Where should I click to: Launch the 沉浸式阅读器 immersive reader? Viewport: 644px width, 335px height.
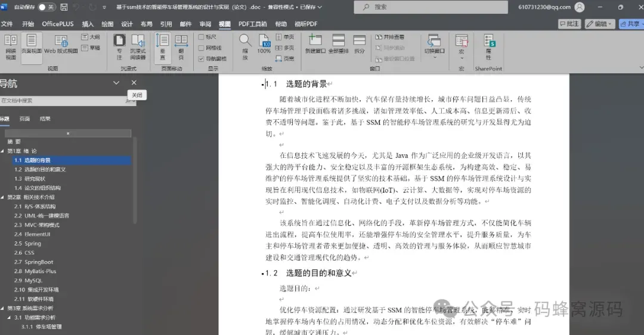coord(138,47)
